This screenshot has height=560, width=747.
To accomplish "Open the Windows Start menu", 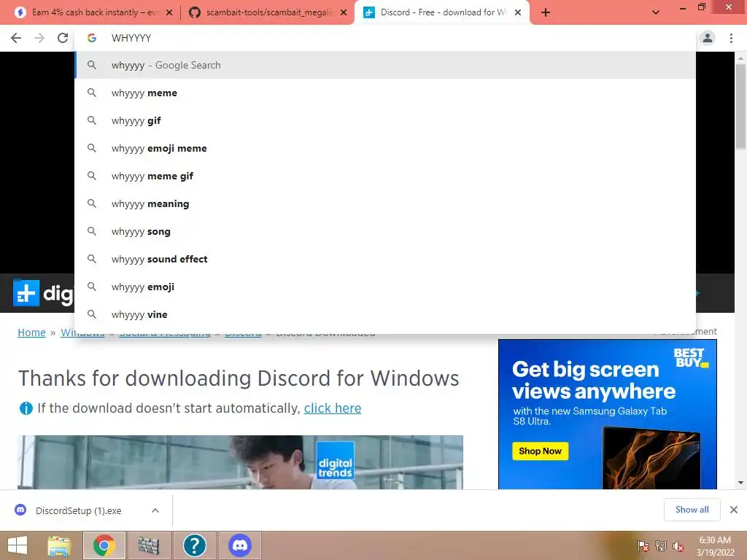I will [x=18, y=545].
